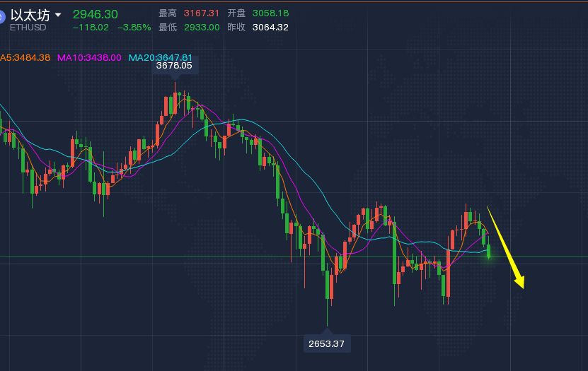
Task: Toggle the orange MA5 indicator label
Action: 25,57
